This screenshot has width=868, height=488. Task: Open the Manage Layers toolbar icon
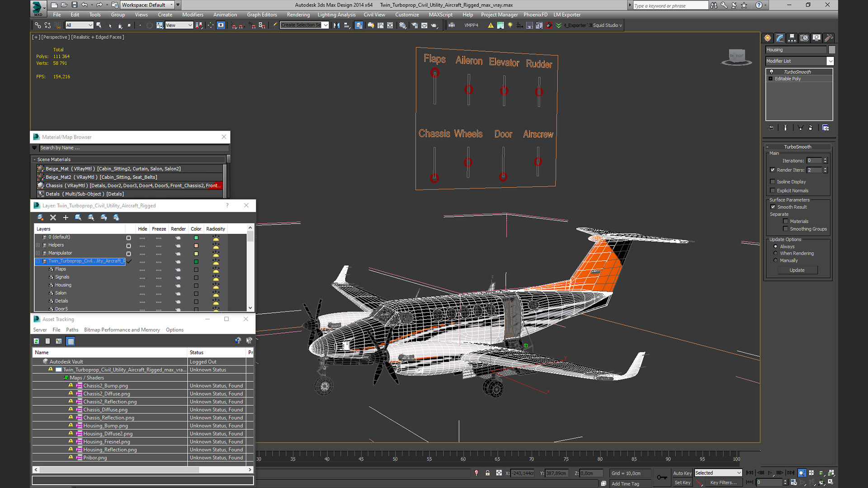point(359,25)
